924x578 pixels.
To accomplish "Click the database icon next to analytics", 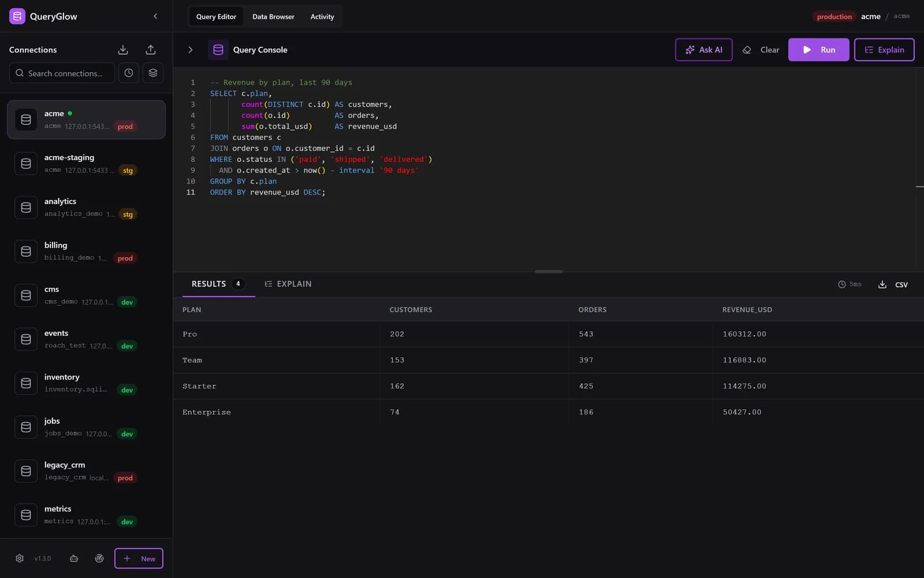I will click(x=26, y=208).
